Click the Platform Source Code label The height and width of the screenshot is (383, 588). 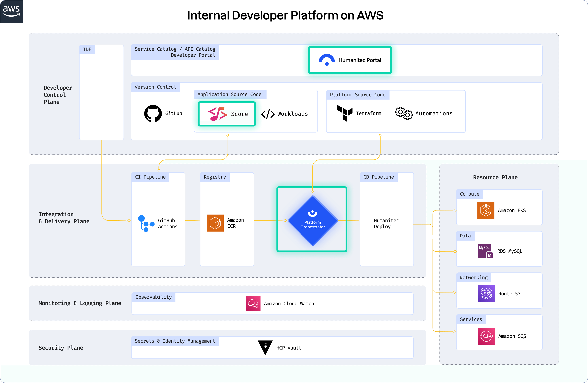(357, 95)
